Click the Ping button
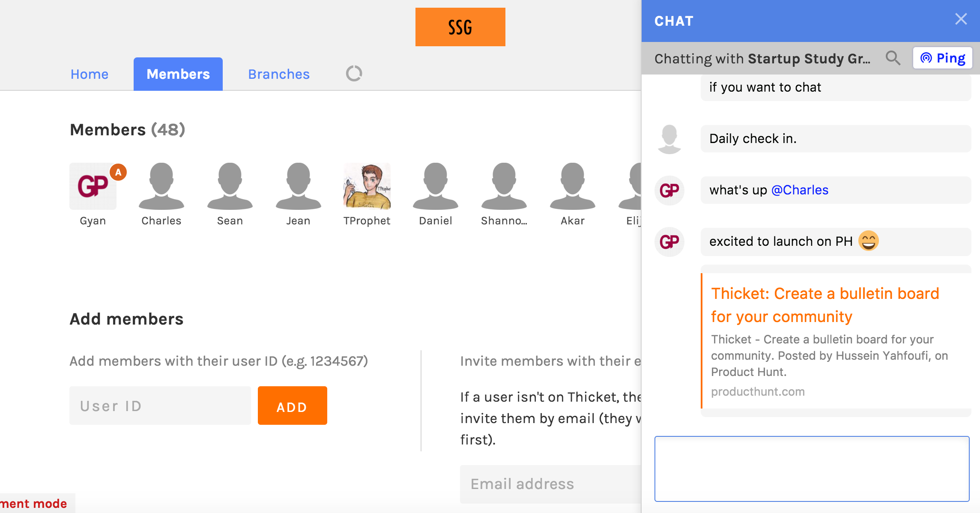The image size is (980, 513). pyautogui.click(x=943, y=58)
